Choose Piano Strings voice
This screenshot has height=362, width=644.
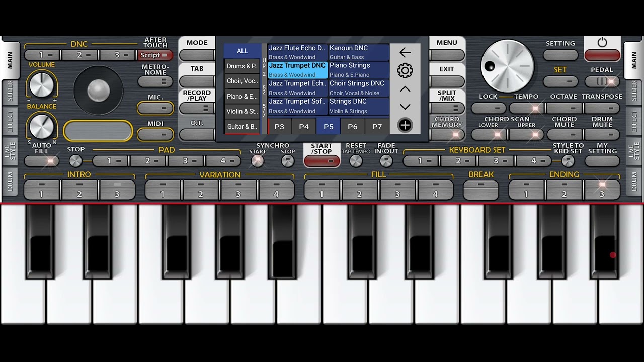358,70
